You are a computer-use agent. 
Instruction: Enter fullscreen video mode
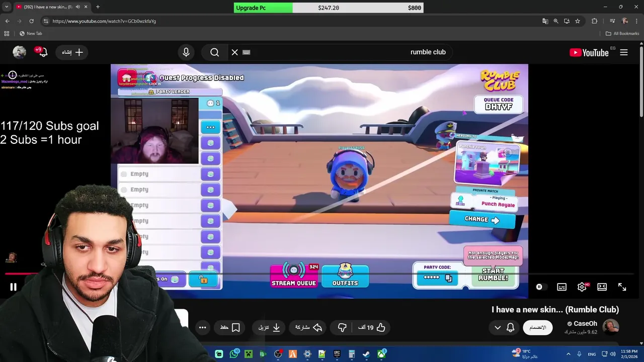coord(622,287)
